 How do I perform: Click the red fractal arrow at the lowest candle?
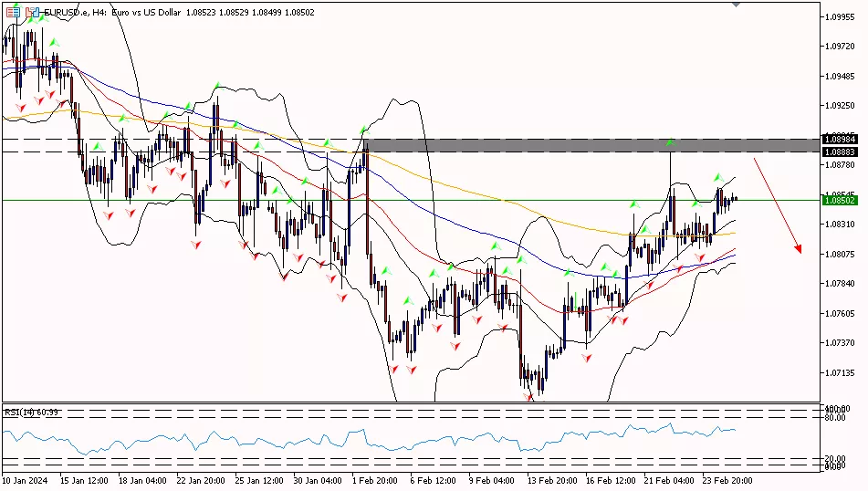coord(529,396)
